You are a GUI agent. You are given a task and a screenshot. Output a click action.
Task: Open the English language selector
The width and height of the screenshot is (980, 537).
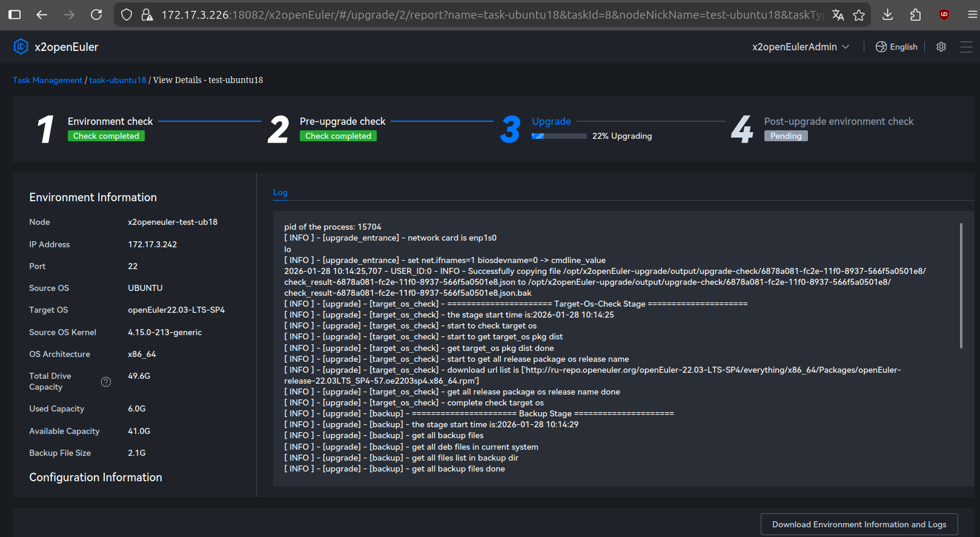pos(896,47)
